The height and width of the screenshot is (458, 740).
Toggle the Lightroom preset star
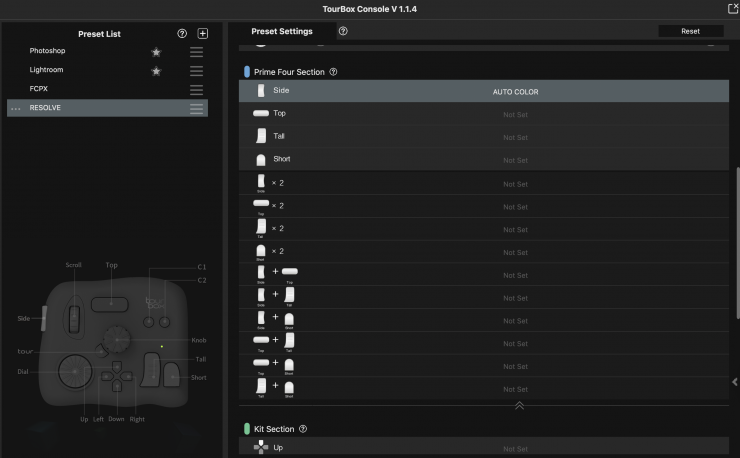tap(156, 70)
